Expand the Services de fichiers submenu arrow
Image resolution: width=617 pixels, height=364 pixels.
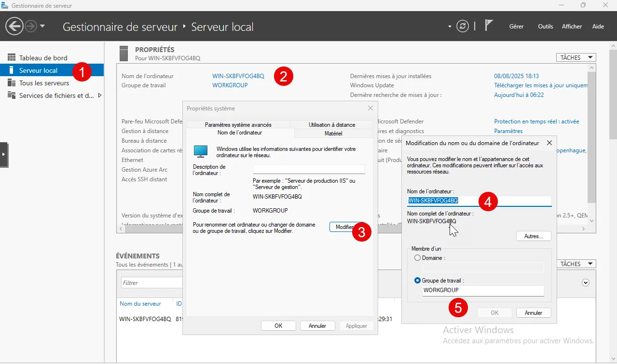tap(99, 95)
